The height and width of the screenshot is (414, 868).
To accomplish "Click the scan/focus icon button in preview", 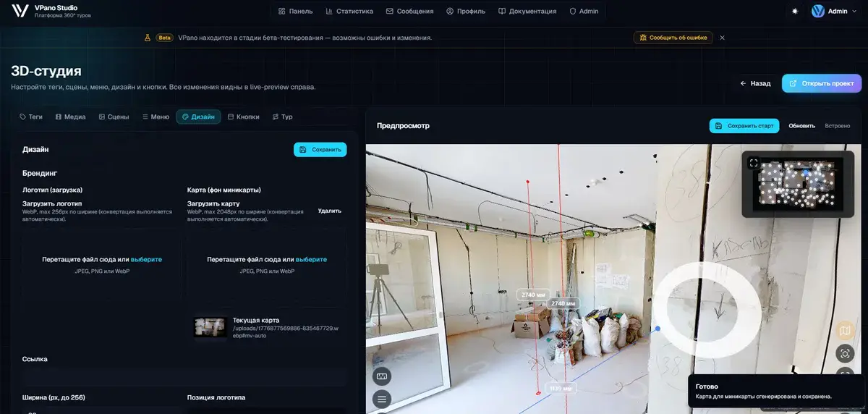I will [845, 354].
